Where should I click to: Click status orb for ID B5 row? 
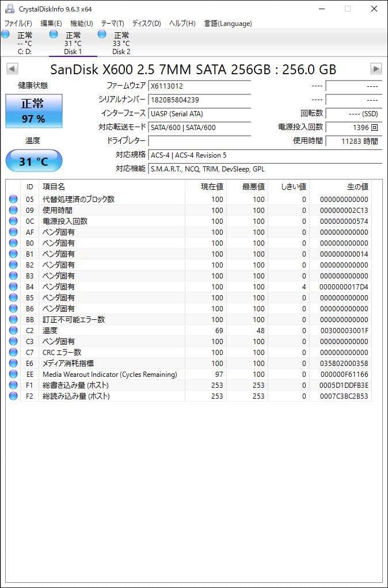13,297
